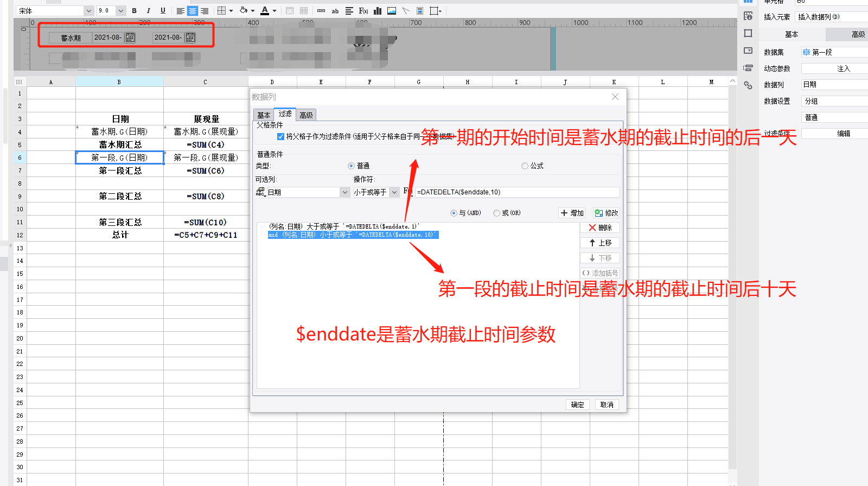868x486 pixels.
Task: Expand border style dropdown arrow
Action: tap(231, 11)
